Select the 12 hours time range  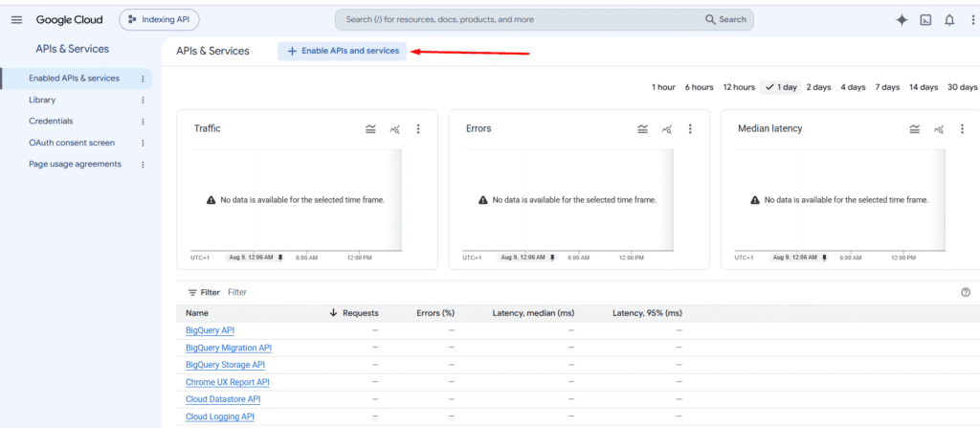[x=739, y=87]
